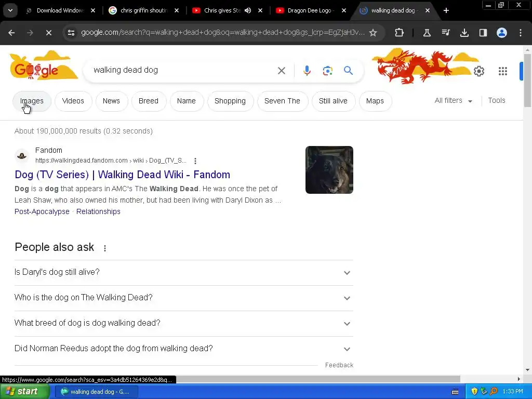Select the Shopping filter
The width and height of the screenshot is (532, 399).
[x=230, y=101]
